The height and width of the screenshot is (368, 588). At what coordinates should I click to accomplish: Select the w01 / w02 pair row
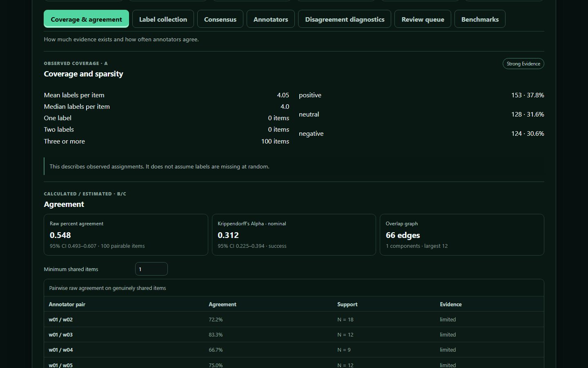point(294,319)
